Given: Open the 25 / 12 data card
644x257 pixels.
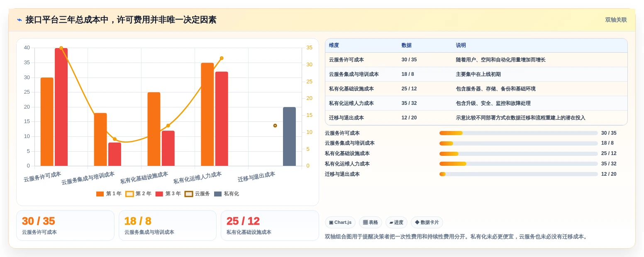Looking at the screenshot, I should point(270,225).
